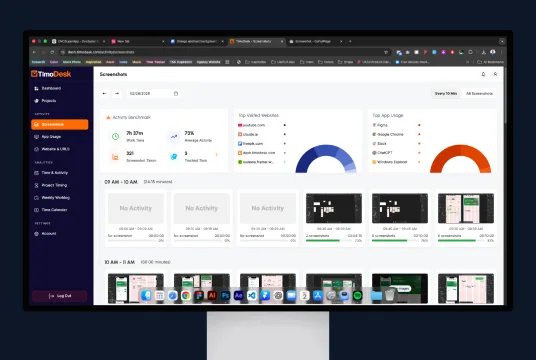The image size is (536, 360).
Task: Open the first thumbnail in 10 AM row
Action: (x=136, y=288)
